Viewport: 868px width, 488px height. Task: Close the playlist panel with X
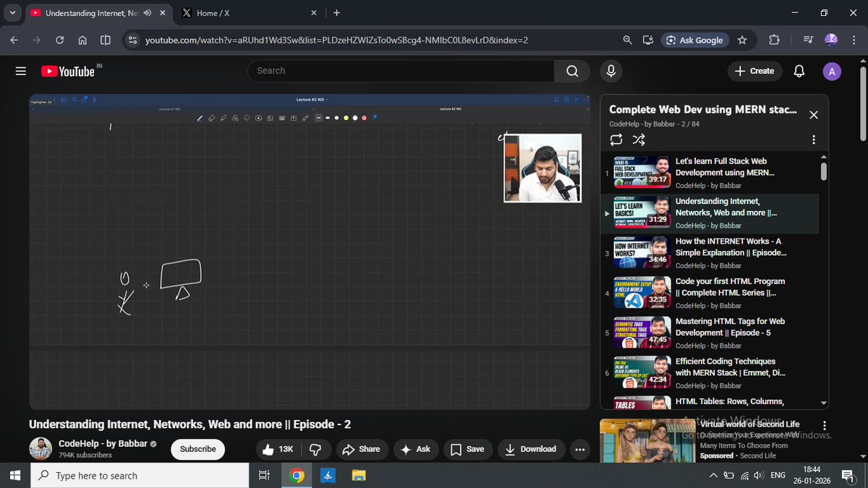pyautogui.click(x=814, y=115)
